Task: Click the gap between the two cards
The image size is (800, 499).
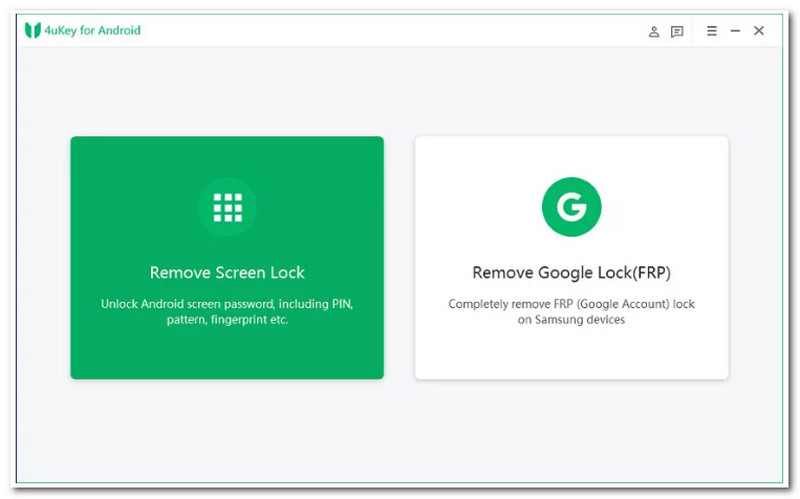Action: coord(399,258)
